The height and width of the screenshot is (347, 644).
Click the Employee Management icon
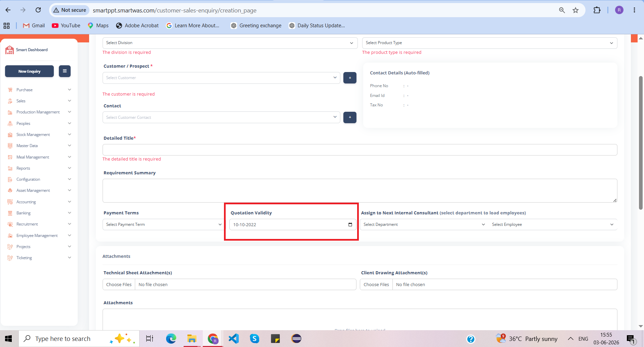point(10,236)
